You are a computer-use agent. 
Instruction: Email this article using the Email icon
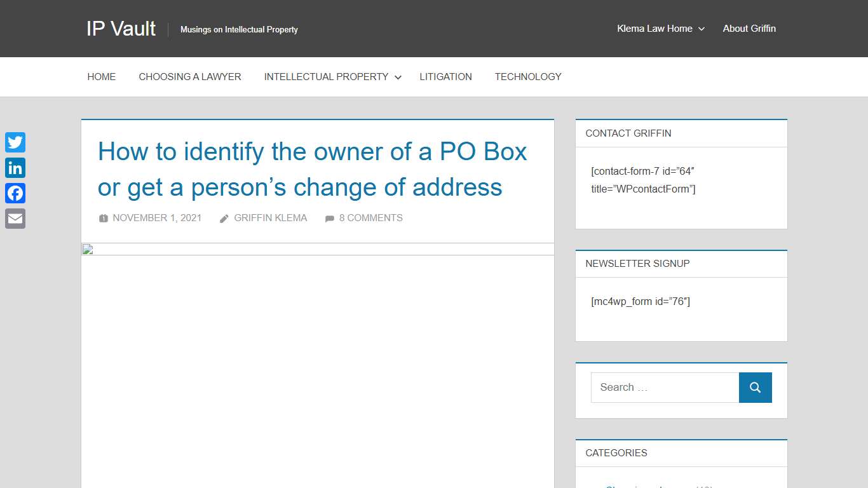coord(15,219)
